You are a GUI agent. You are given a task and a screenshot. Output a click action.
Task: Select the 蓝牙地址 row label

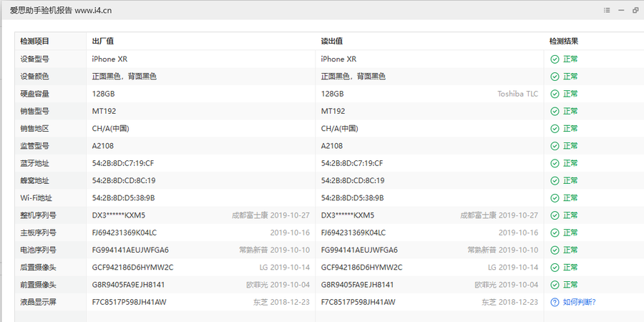pos(35,163)
